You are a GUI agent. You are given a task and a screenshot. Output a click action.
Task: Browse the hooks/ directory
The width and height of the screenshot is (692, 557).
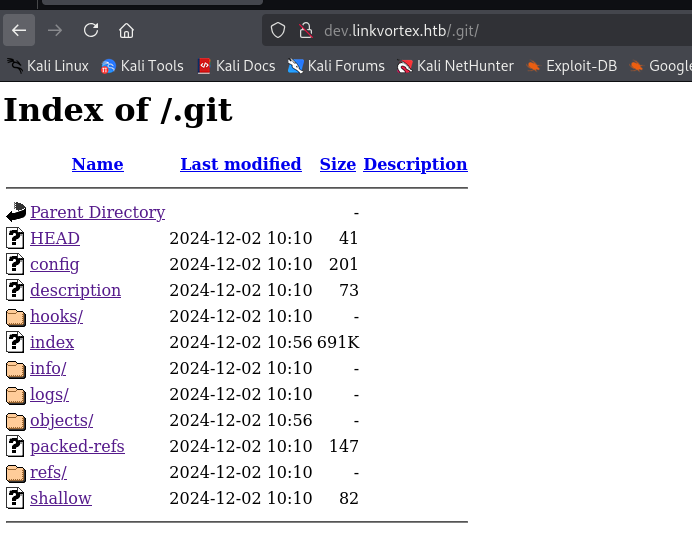[x=56, y=316]
